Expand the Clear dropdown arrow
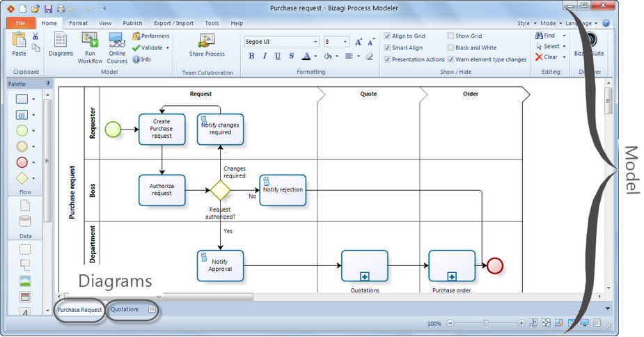The width and height of the screenshot is (644, 337). (x=565, y=57)
